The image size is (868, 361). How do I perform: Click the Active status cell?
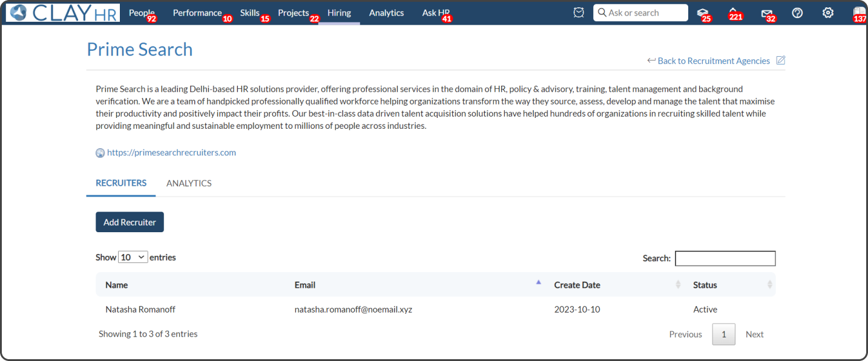pyautogui.click(x=705, y=309)
